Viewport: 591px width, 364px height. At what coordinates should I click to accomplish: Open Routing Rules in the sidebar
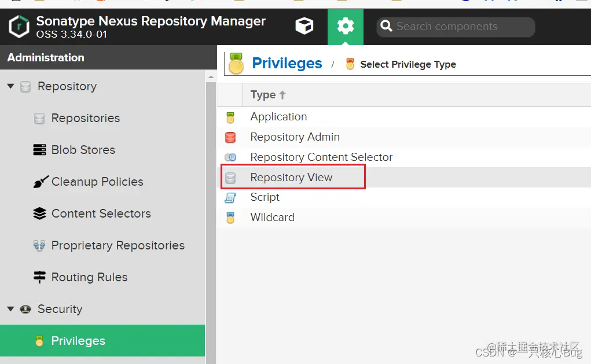(x=89, y=277)
